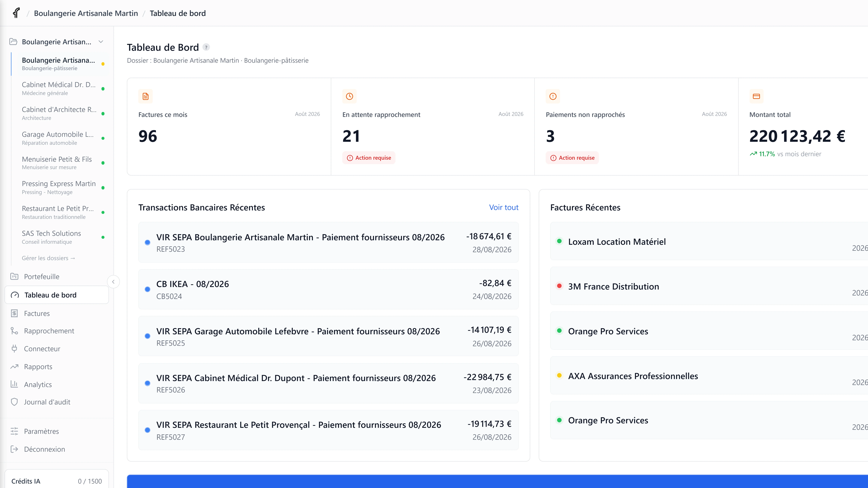Open Portefeuille in the sidebar
This screenshot has height=488, width=868.
coord(57,277)
